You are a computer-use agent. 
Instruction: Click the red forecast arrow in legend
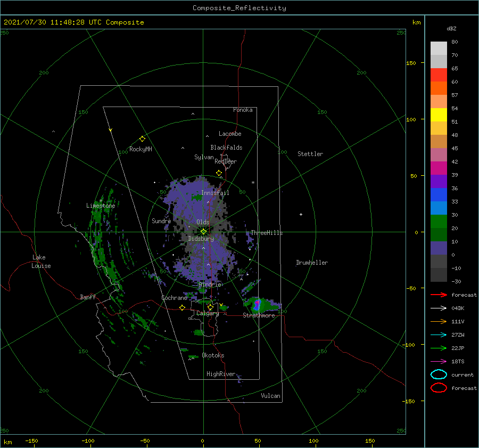tap(439, 295)
